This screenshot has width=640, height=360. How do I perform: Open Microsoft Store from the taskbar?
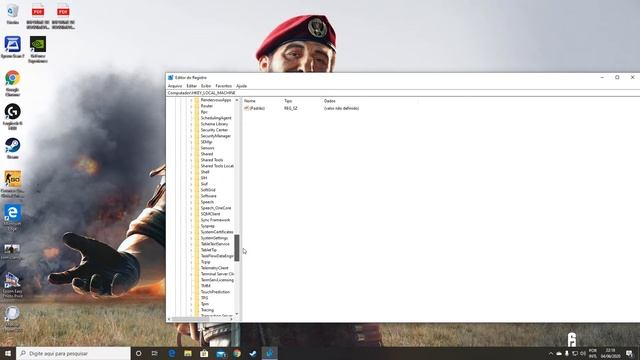204,353
